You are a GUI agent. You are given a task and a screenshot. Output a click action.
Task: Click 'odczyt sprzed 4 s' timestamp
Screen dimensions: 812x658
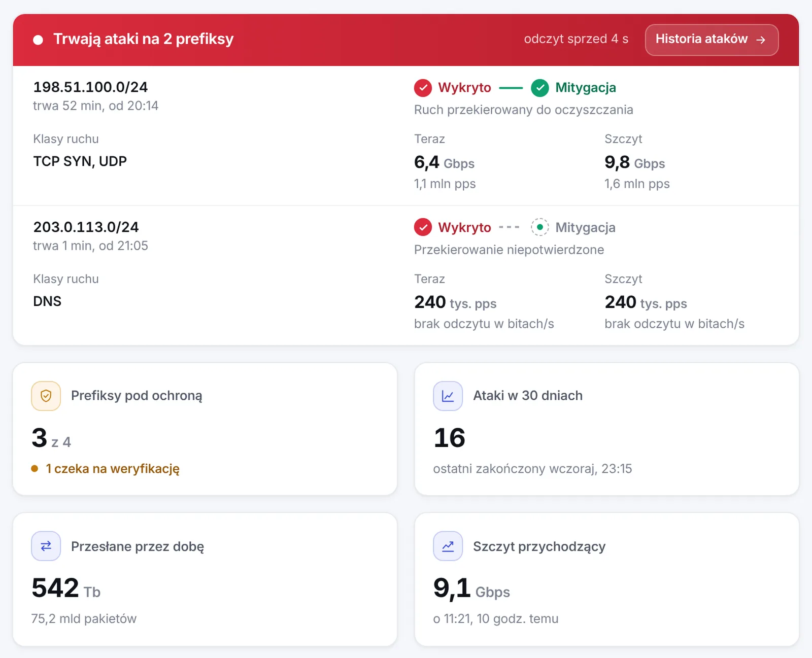coord(576,39)
